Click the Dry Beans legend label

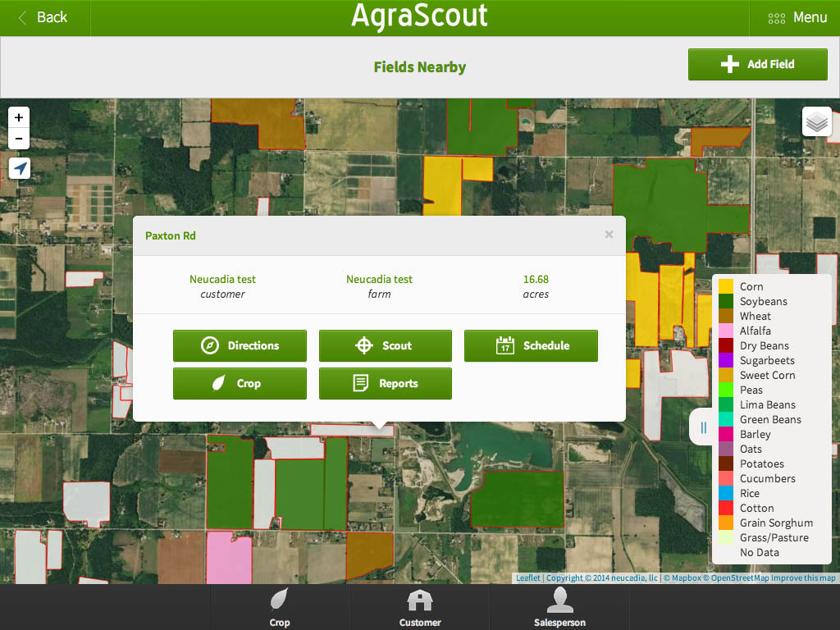click(764, 345)
